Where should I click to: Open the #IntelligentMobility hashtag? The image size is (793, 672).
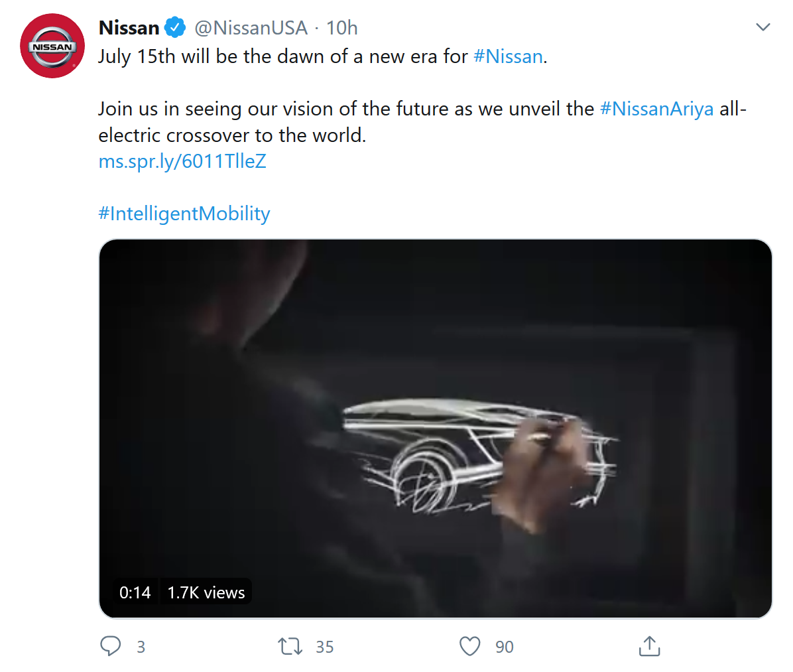(184, 214)
